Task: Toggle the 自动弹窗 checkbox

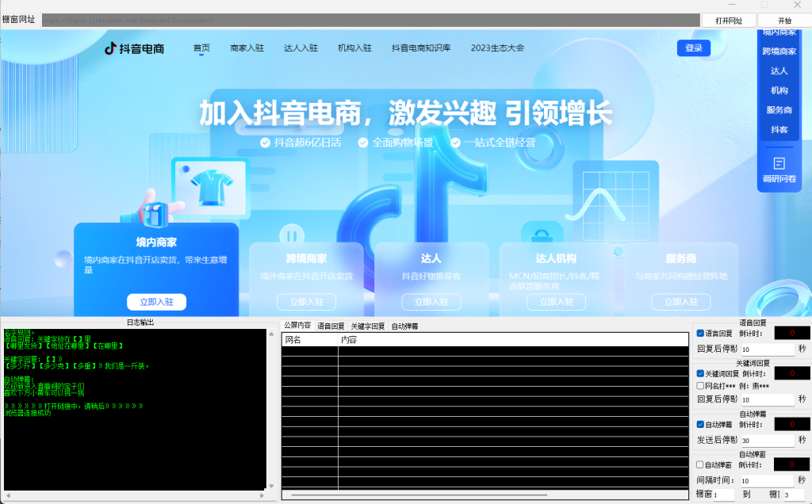Action: pos(700,464)
